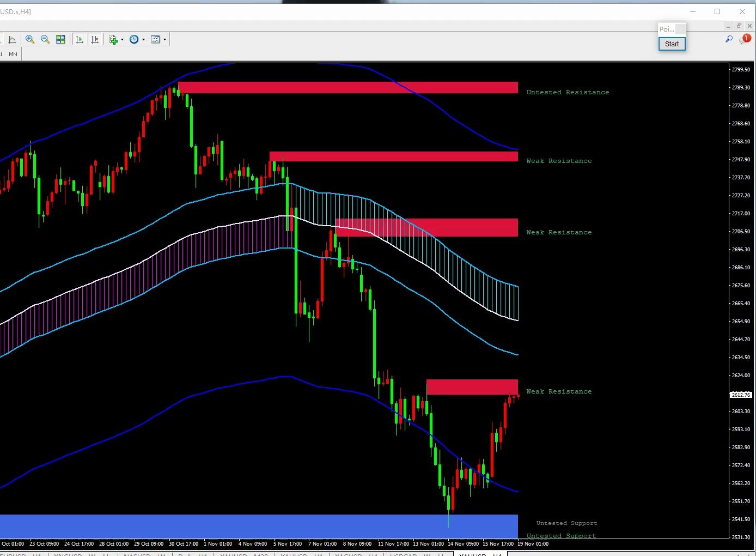Click the '5 Nov 17:00' time label

click(288, 544)
